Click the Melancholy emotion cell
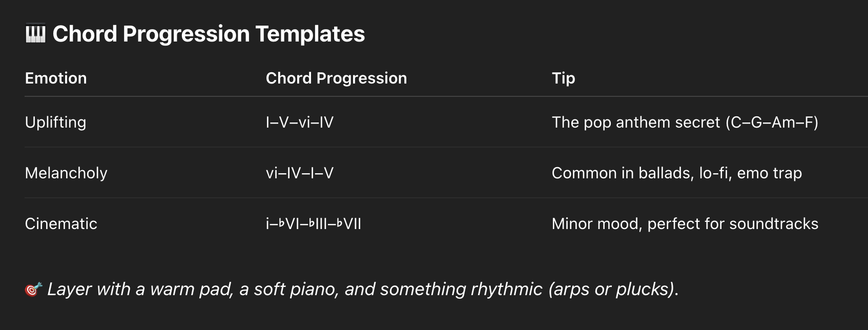This screenshot has width=868, height=330. (66, 173)
